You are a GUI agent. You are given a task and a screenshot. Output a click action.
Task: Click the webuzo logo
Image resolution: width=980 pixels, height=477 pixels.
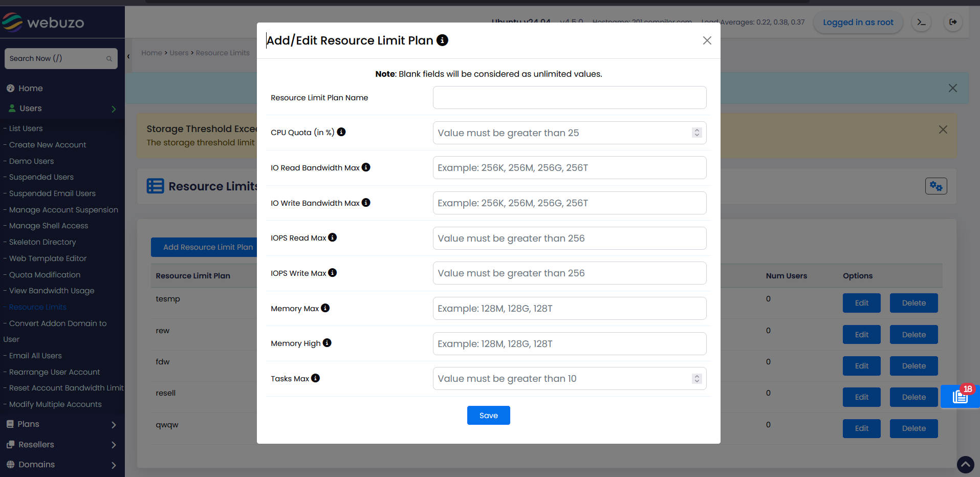[43, 22]
